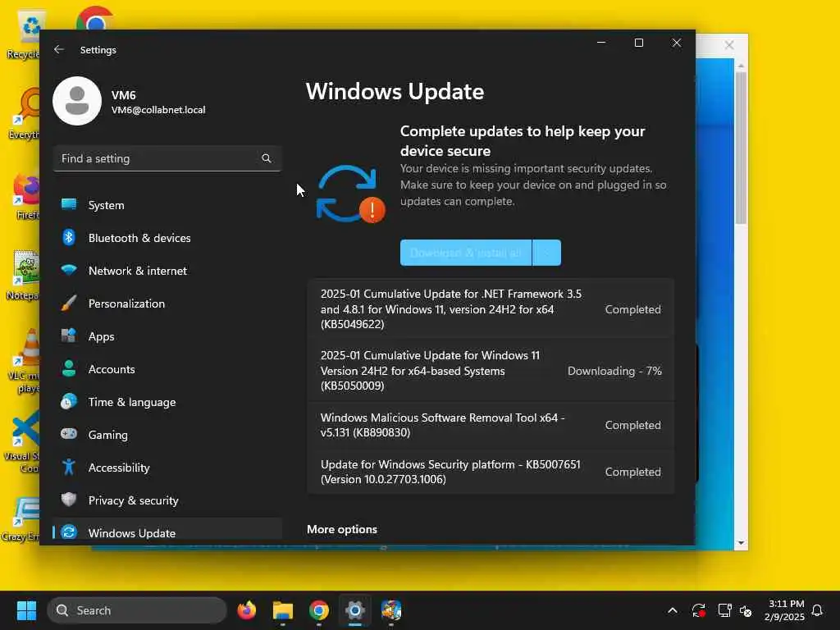Open the Network & internet wifi icon
This screenshot has height=630, width=840.
point(69,270)
